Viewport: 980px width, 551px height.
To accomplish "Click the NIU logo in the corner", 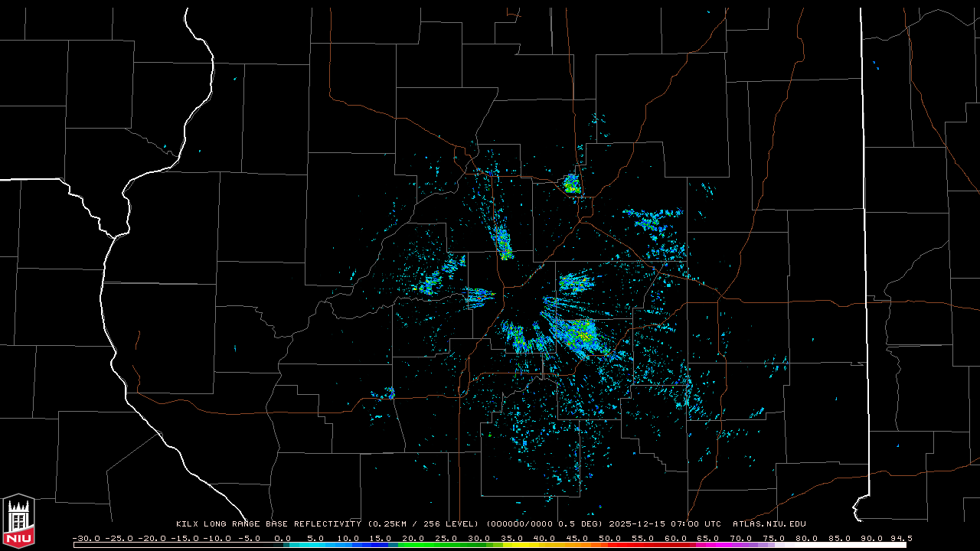I will [x=18, y=522].
